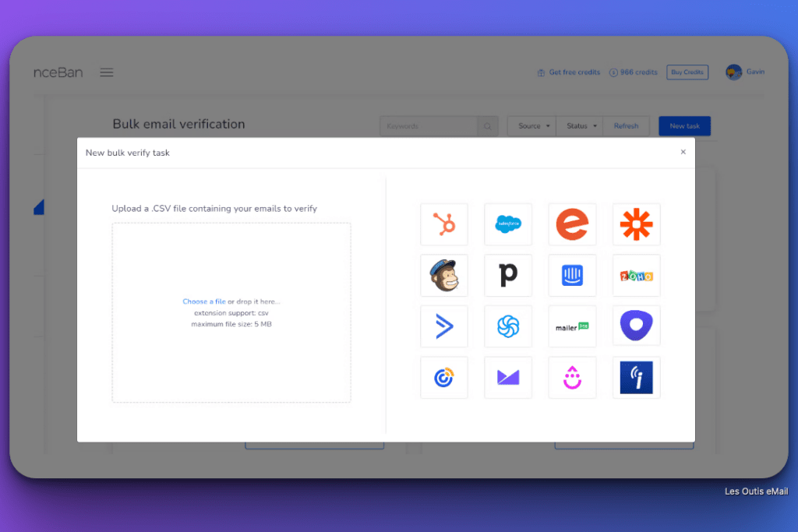Open Gavin's profile avatar
Viewport: 798px width, 532px height.
[733, 72]
